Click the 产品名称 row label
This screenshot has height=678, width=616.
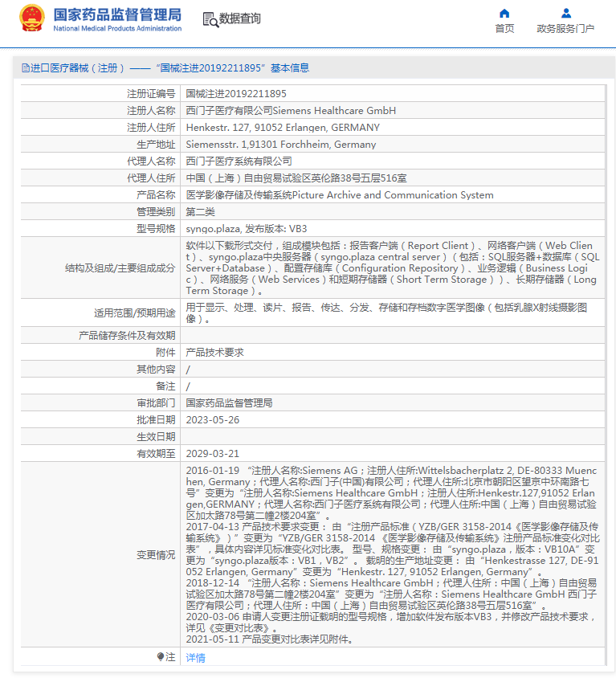pyautogui.click(x=156, y=195)
